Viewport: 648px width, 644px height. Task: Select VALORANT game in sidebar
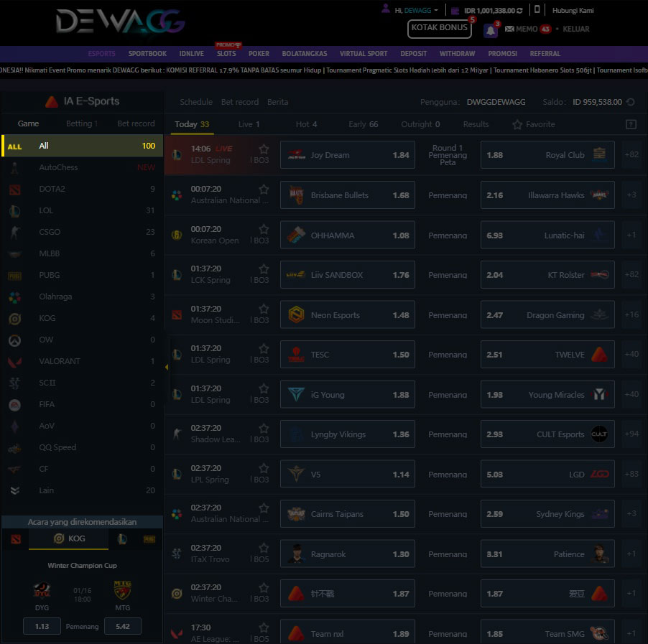pyautogui.click(x=82, y=361)
